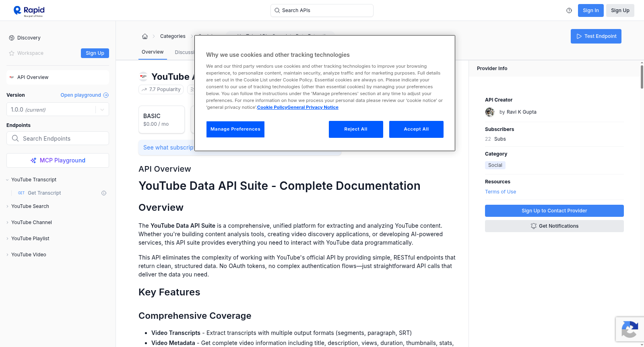Image resolution: width=644 pixels, height=347 pixels.
Task: Select the BASIC pricing plan card
Action: coord(161,120)
